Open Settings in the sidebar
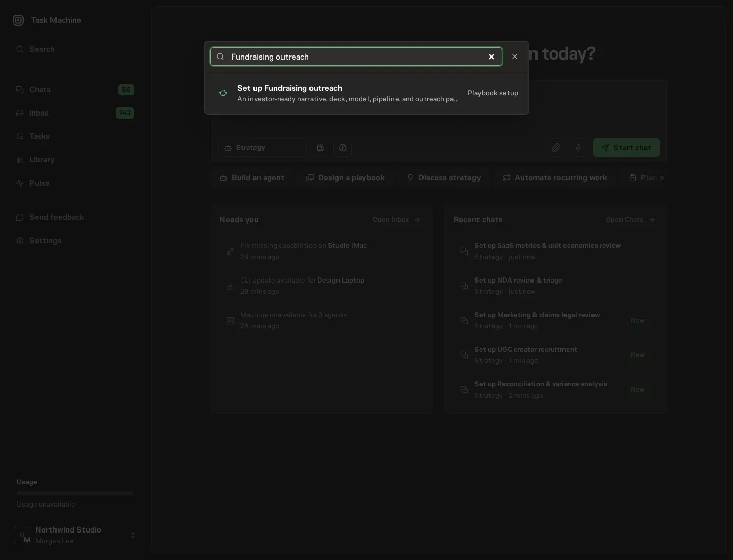Image resolution: width=733 pixels, height=560 pixels. tap(75, 241)
